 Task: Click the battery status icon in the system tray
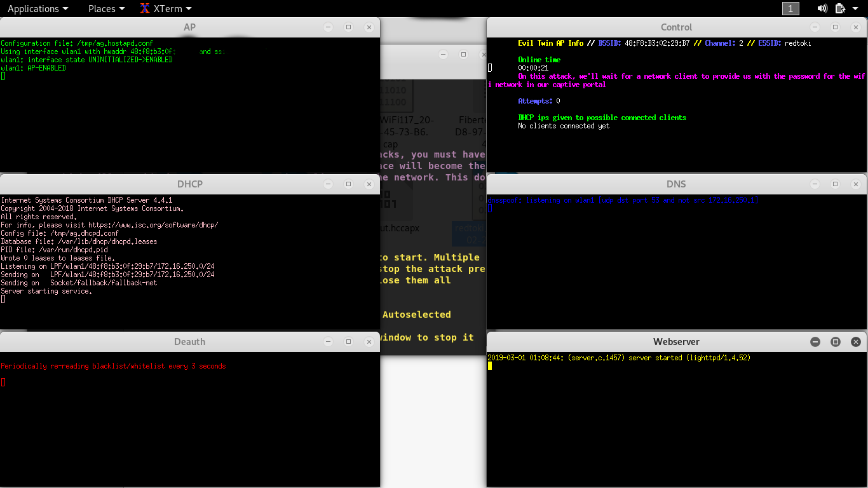click(x=840, y=8)
